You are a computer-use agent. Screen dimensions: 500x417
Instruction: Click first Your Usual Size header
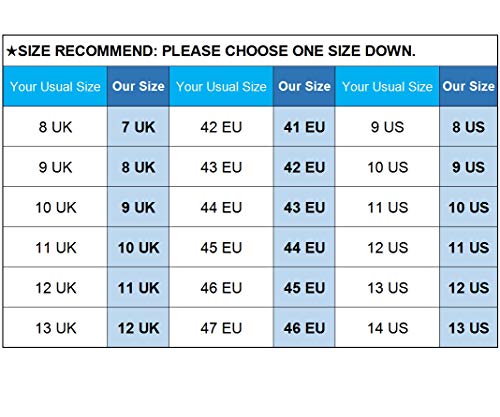[x=55, y=87]
